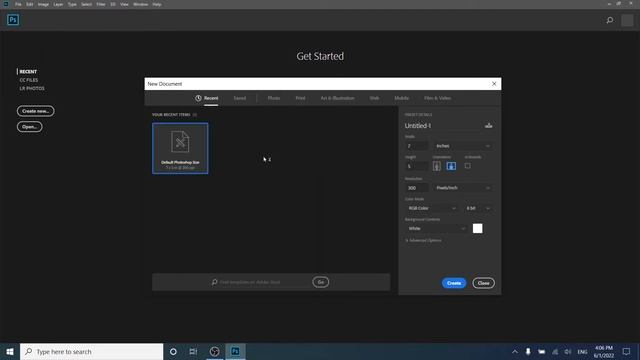
Task: Toggle the Artboards checkbox
Action: click(467, 166)
